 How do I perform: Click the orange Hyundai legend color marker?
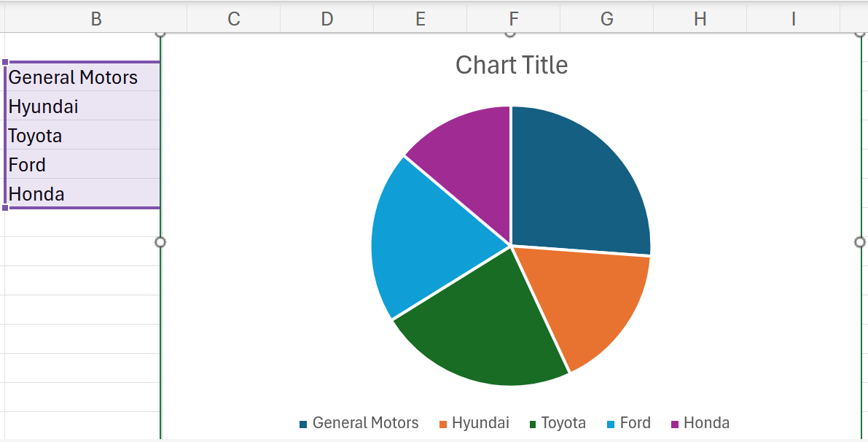(x=443, y=424)
